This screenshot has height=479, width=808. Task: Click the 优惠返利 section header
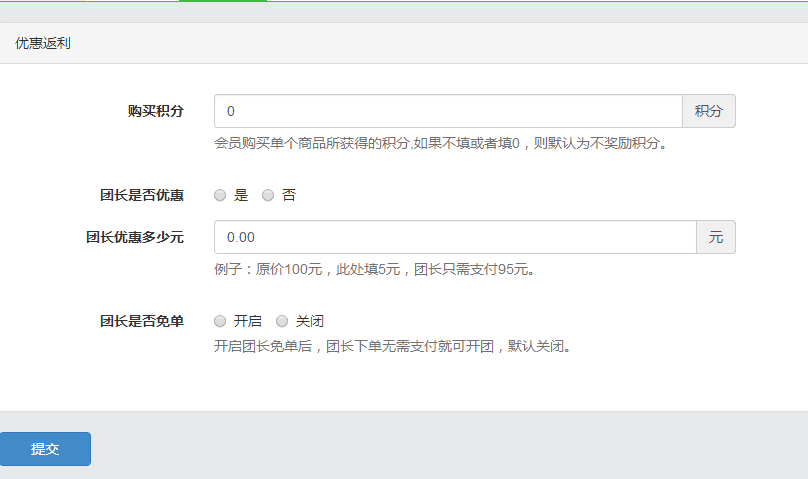[43, 43]
